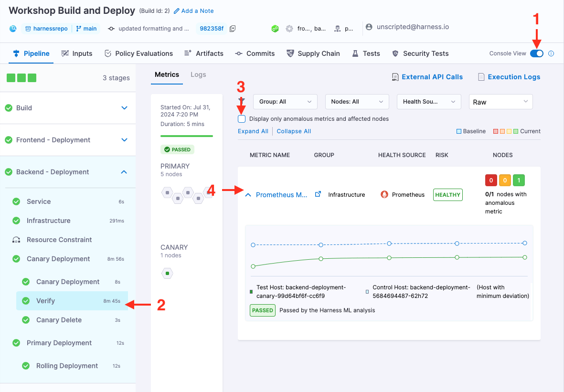Open the Health Source dropdown
Image resolution: width=564 pixels, height=392 pixels.
click(429, 102)
